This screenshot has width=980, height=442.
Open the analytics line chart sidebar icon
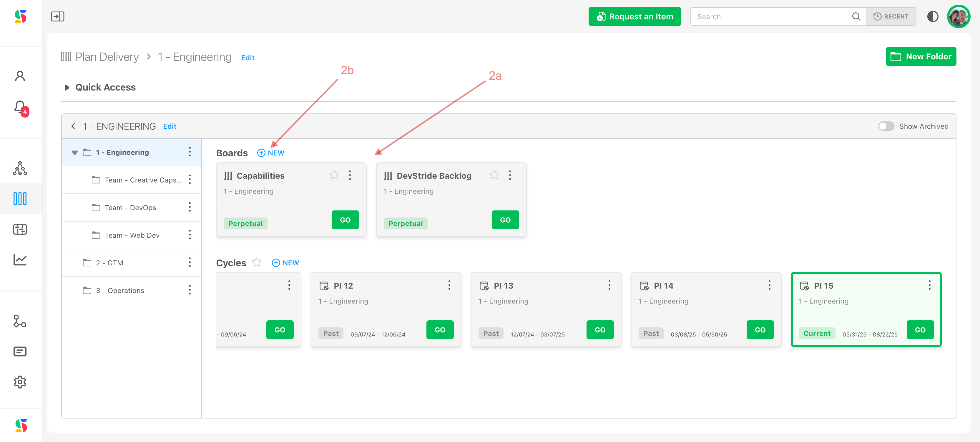tap(20, 260)
